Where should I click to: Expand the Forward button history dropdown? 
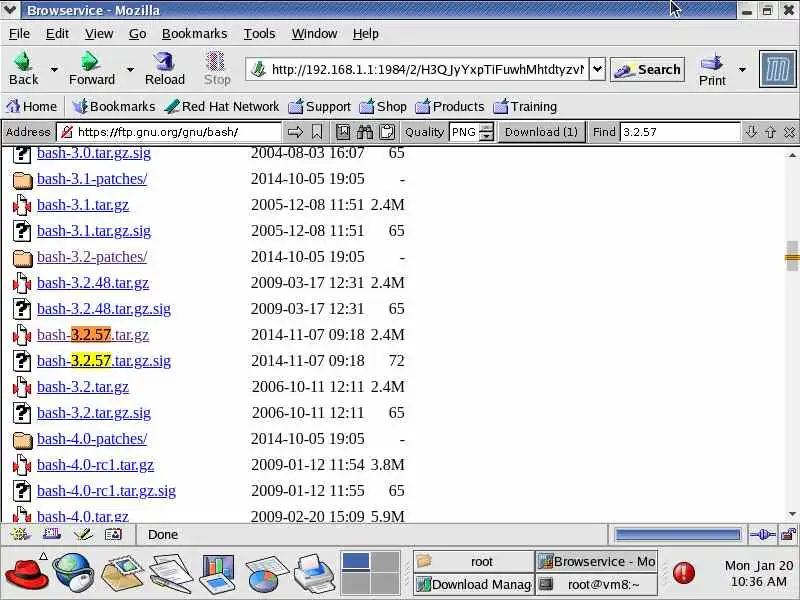[130, 69]
